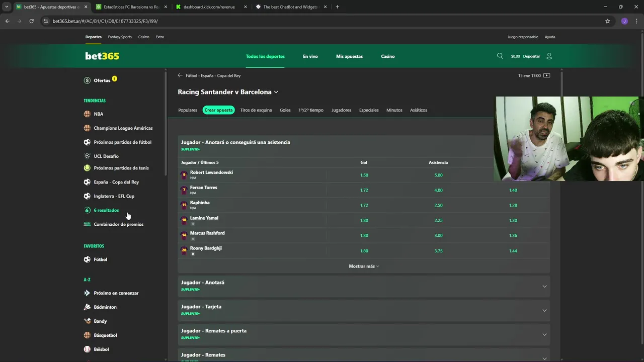644x362 pixels.
Task: Expand Mostrar más in player list
Action: click(x=364, y=266)
